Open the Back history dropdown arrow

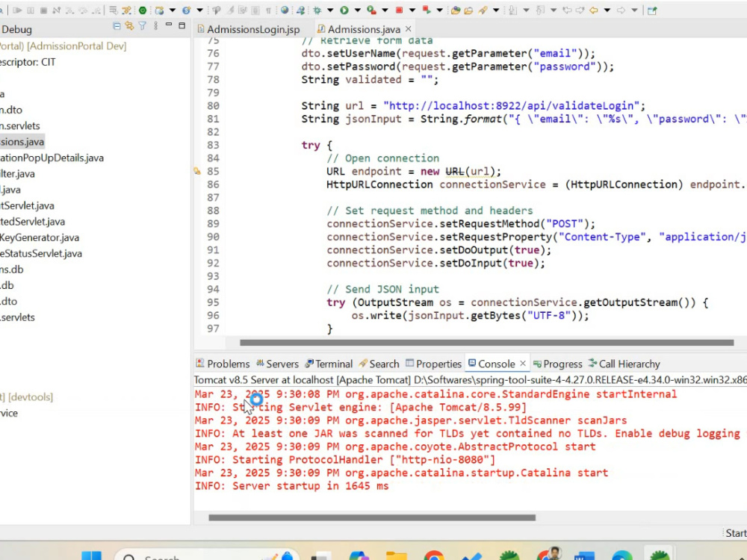click(607, 10)
